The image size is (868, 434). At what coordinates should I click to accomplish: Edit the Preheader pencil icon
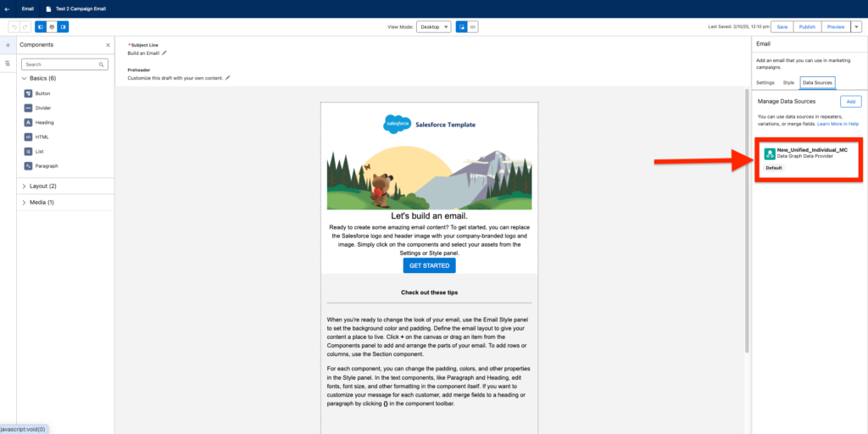tap(227, 78)
